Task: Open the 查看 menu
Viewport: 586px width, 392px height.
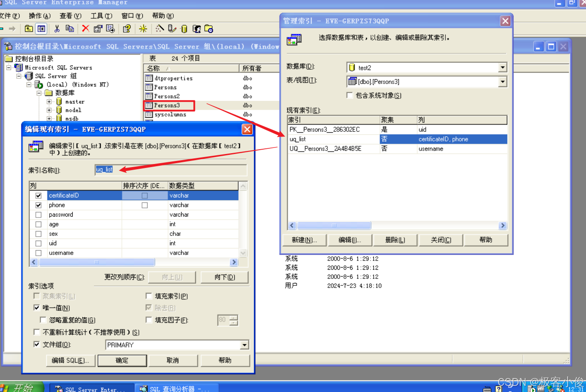Action: click(x=71, y=16)
